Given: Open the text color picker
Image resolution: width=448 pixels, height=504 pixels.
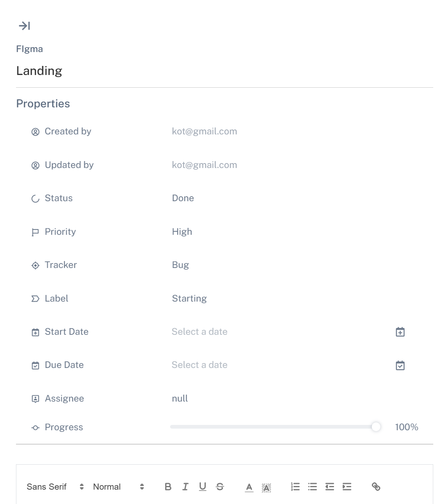Looking at the screenshot, I should pos(249,487).
